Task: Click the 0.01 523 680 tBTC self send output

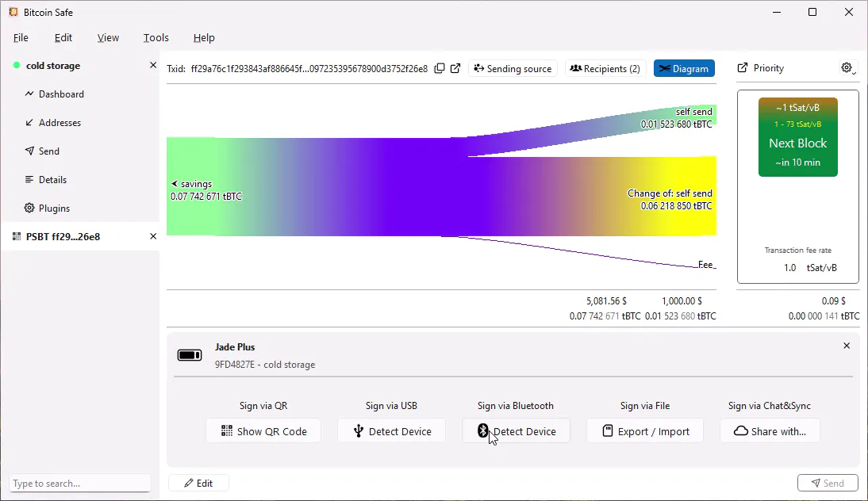Action: coord(677,124)
